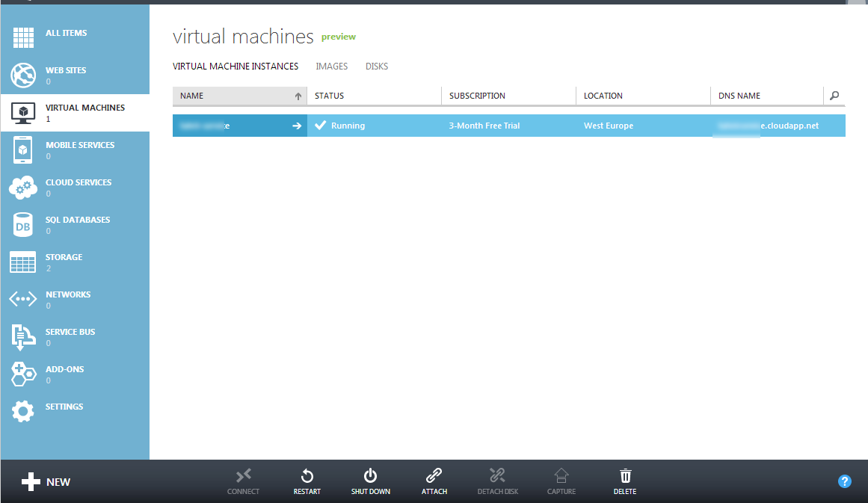Select the Storage table icon

[22, 262]
